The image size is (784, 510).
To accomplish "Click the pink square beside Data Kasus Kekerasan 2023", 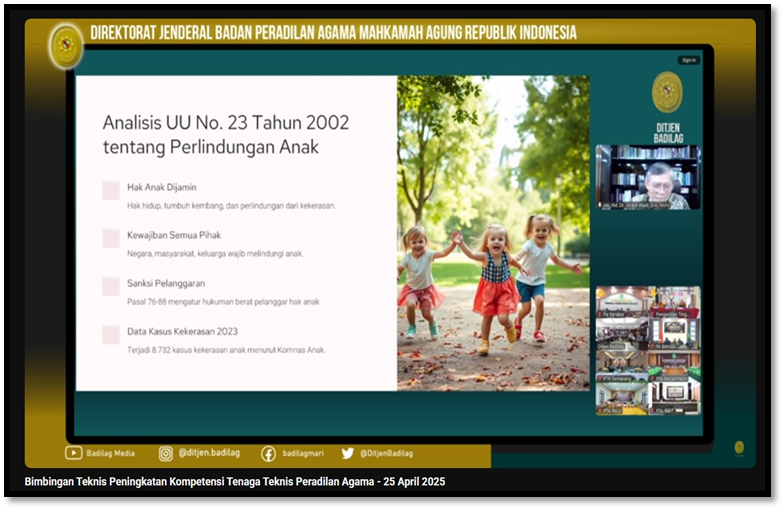I will (x=111, y=334).
